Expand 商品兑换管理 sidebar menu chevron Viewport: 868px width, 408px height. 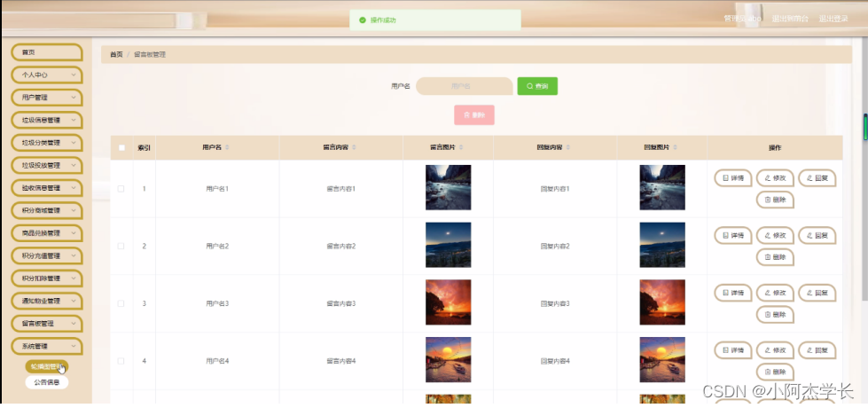coord(74,233)
